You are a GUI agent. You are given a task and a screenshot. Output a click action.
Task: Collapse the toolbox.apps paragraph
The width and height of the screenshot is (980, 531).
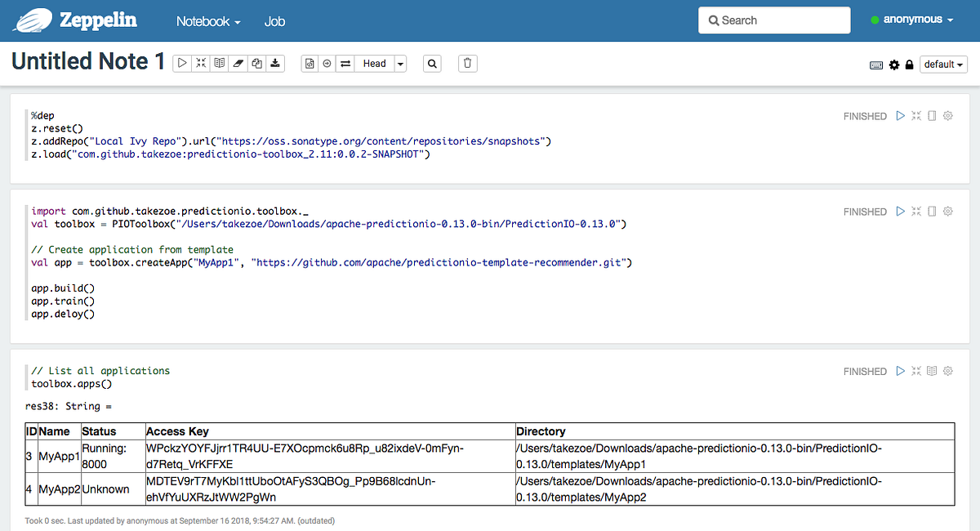tap(915, 371)
